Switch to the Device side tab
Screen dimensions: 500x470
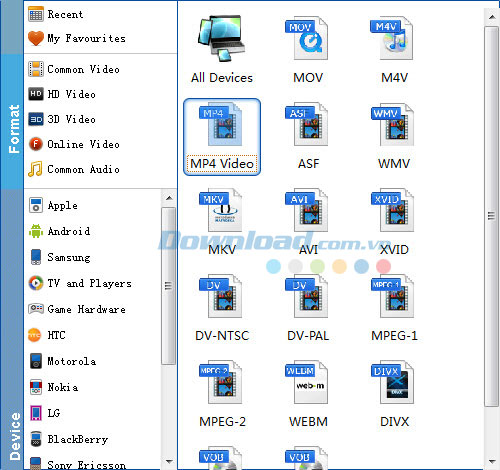click(x=12, y=329)
